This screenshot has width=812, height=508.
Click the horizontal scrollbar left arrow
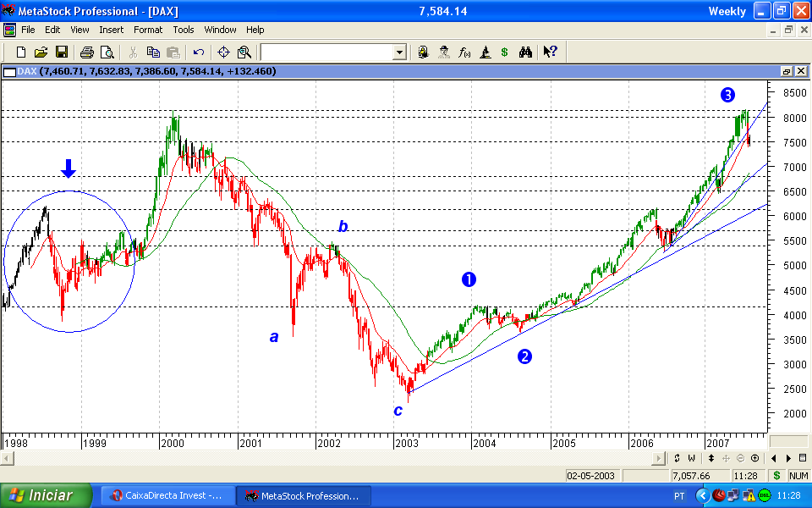tap(7, 458)
